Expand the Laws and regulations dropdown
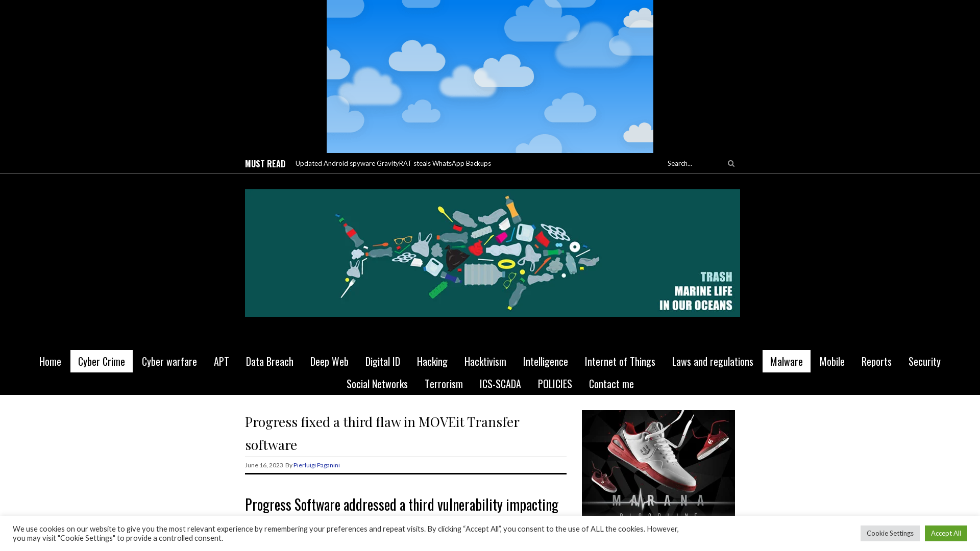The image size is (980, 551). 713,361
